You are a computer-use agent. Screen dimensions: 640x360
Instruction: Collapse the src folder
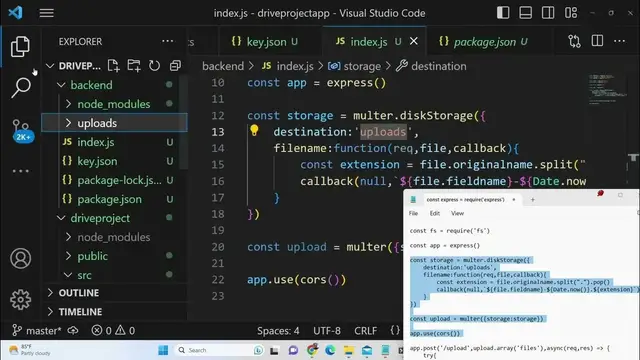(x=69, y=275)
